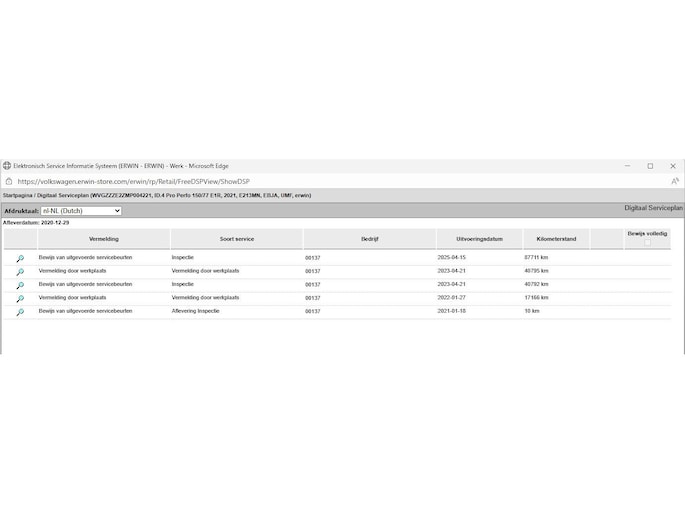This screenshot has width=685, height=514.
Task: Open the Afdruktaal language dropdown
Action: [x=80, y=211]
